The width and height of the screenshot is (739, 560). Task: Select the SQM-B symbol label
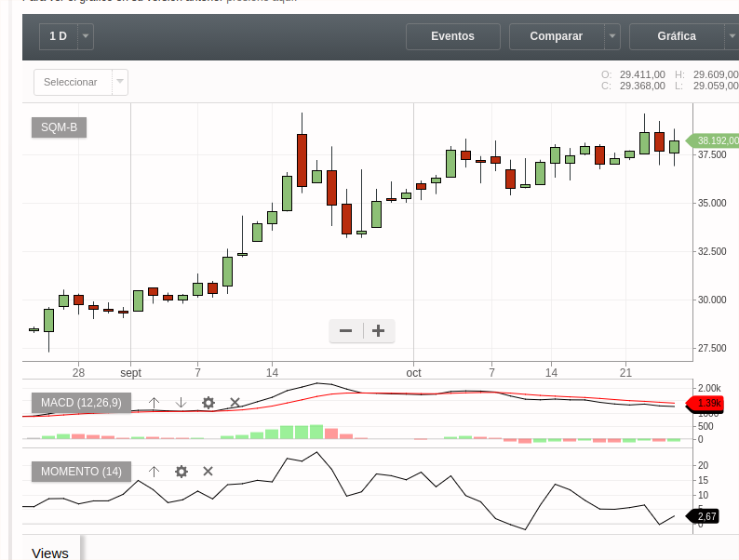59,127
